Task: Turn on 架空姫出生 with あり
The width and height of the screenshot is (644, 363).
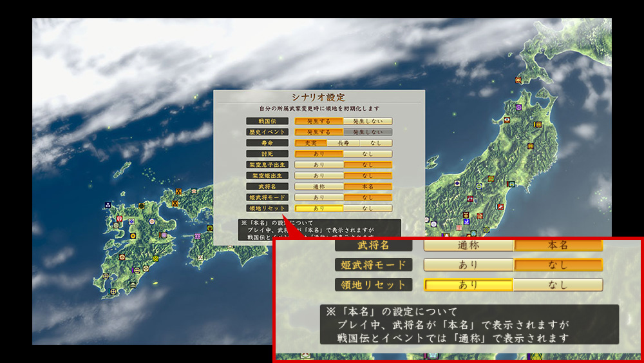Action: [x=319, y=175]
